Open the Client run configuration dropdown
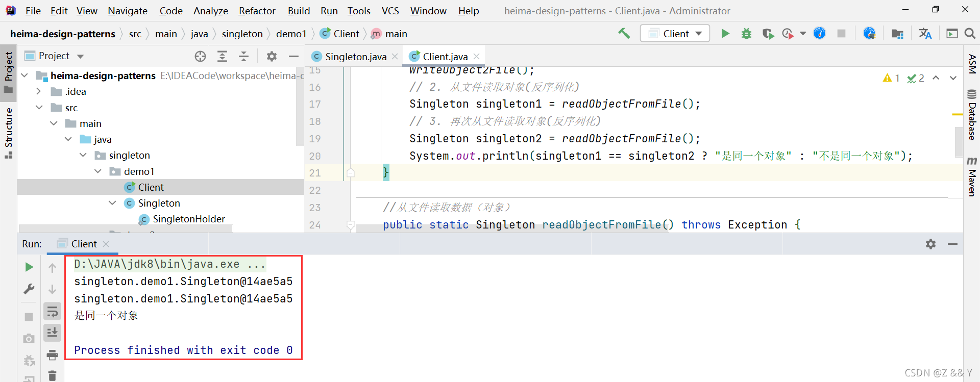 [x=675, y=34]
